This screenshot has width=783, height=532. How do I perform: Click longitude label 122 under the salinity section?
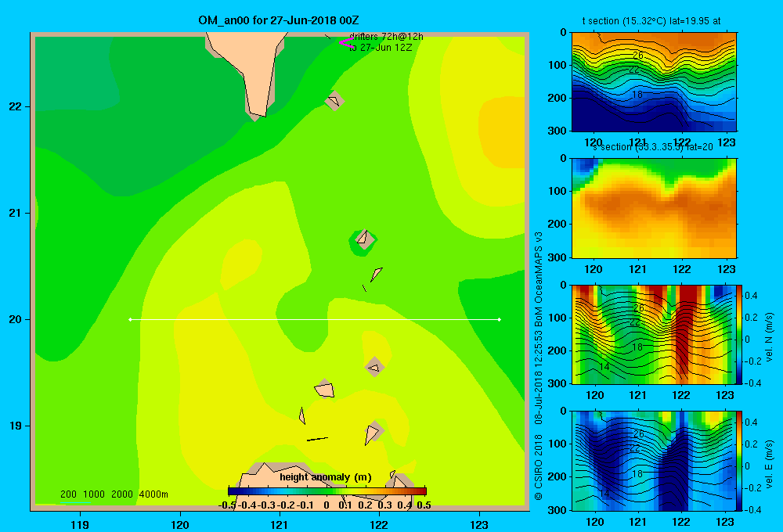tap(682, 269)
